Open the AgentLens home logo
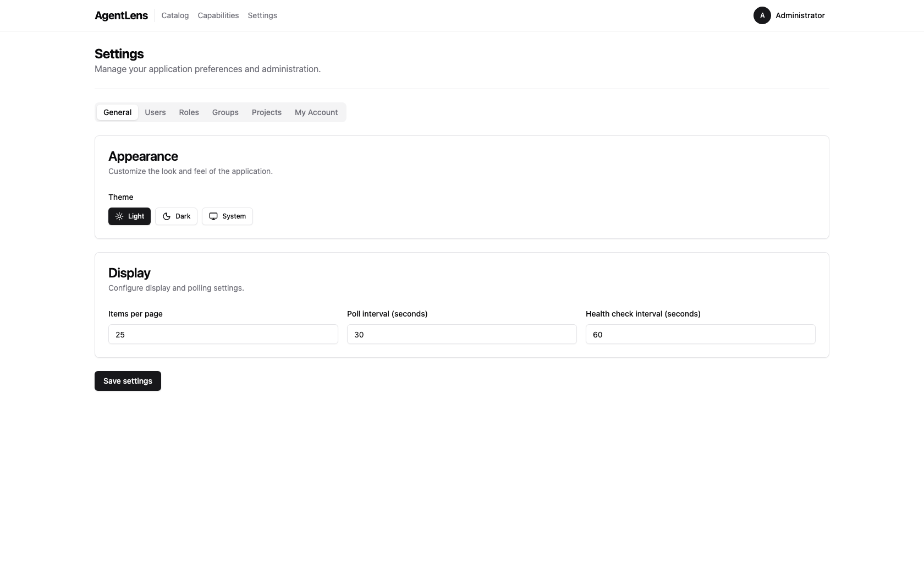 (121, 15)
